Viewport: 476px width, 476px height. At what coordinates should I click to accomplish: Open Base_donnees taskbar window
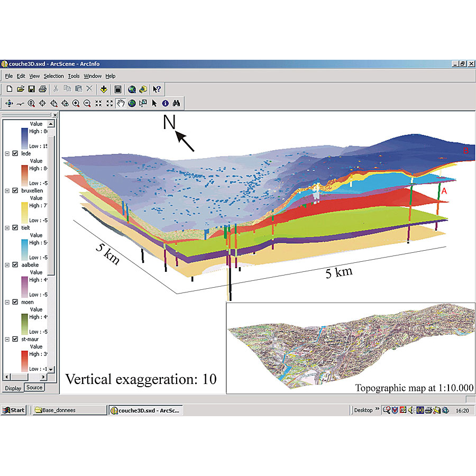pyautogui.click(x=55, y=410)
